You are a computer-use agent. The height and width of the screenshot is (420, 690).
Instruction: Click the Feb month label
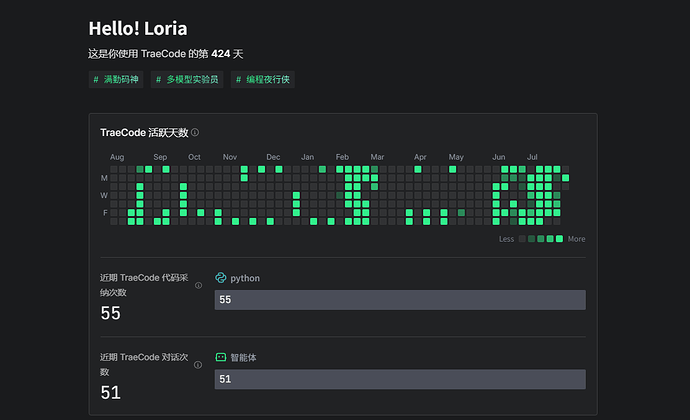[342, 157]
